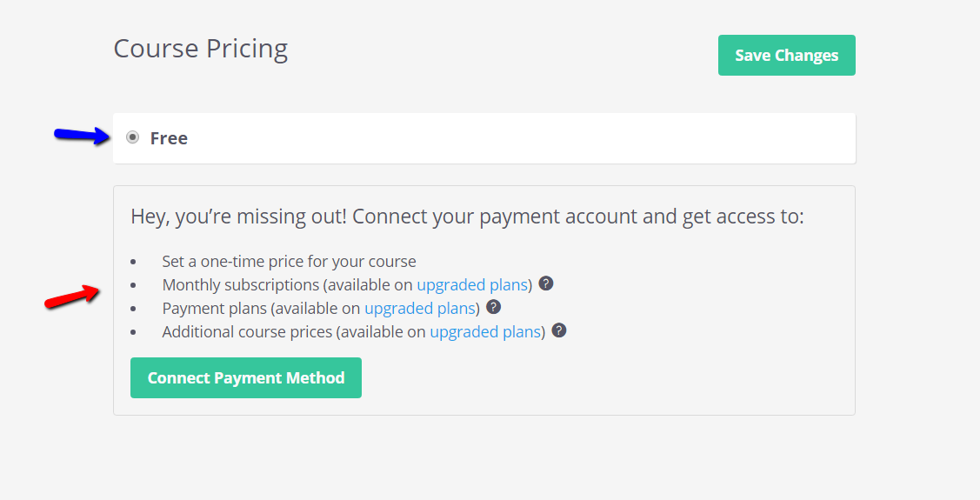
Task: Open upgraded plans link for Payment plans
Action: 421,309
